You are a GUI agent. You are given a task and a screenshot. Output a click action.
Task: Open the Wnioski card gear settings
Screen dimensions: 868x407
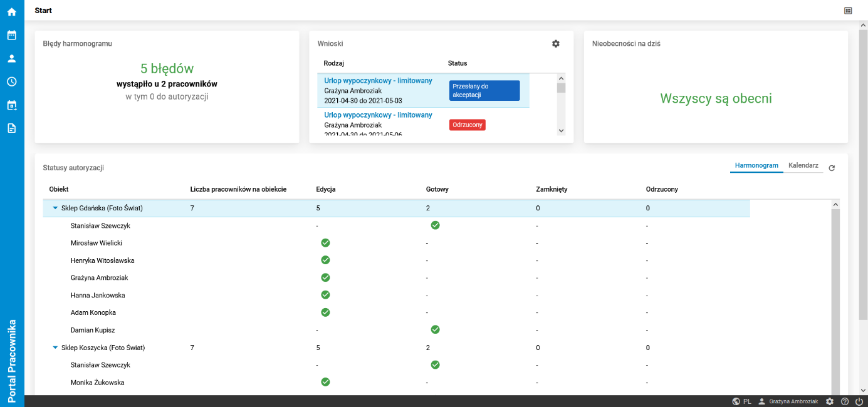555,44
